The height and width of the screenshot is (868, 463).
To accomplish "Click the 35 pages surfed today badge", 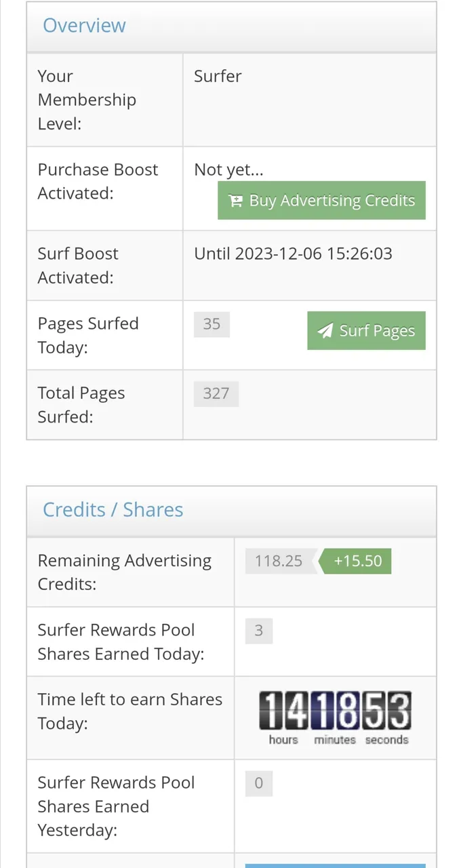I will 212,324.
